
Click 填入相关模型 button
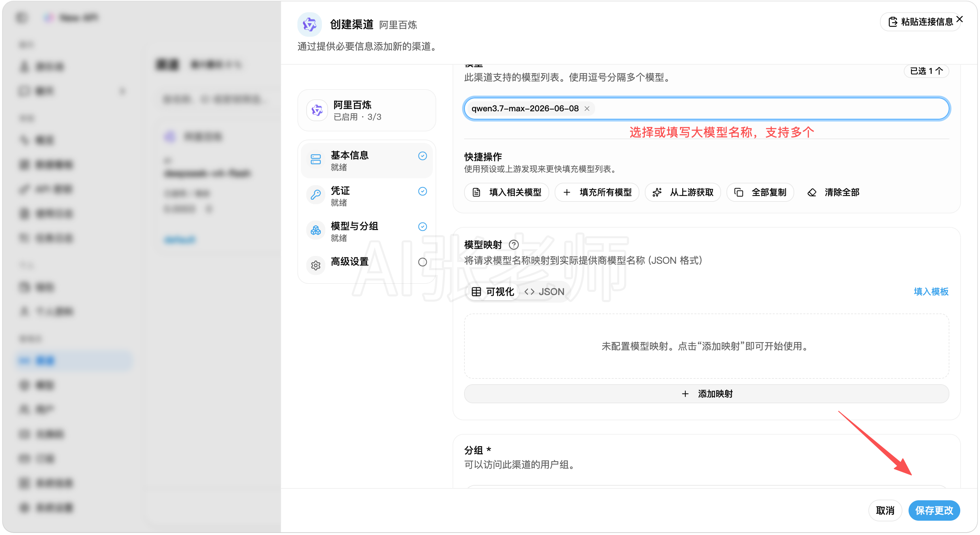[506, 192]
